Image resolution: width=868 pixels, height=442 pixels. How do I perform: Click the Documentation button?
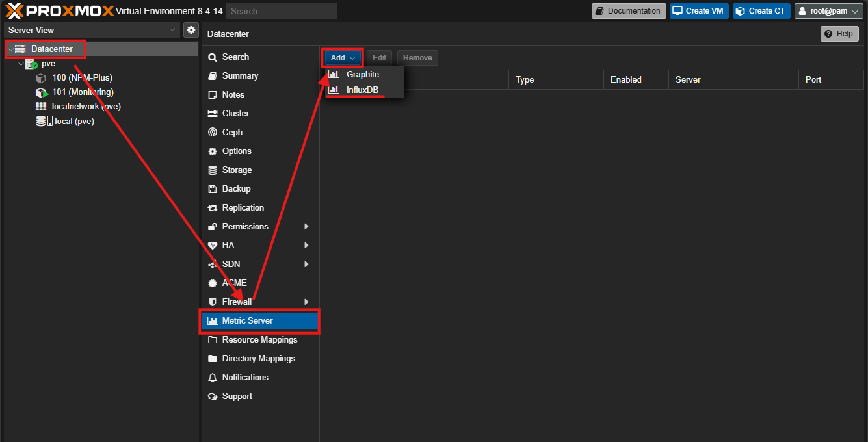click(x=629, y=11)
